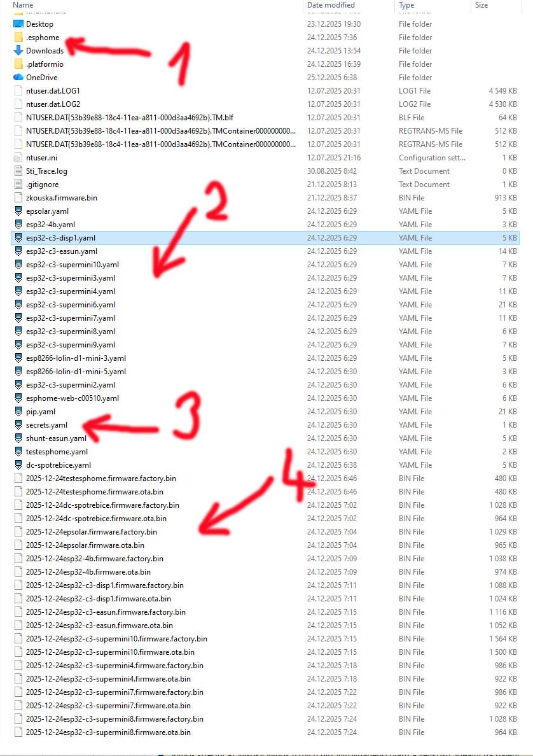Click the shunt-easun.yaml file icon
Image resolution: width=533 pixels, height=756 pixels.
[x=18, y=438]
